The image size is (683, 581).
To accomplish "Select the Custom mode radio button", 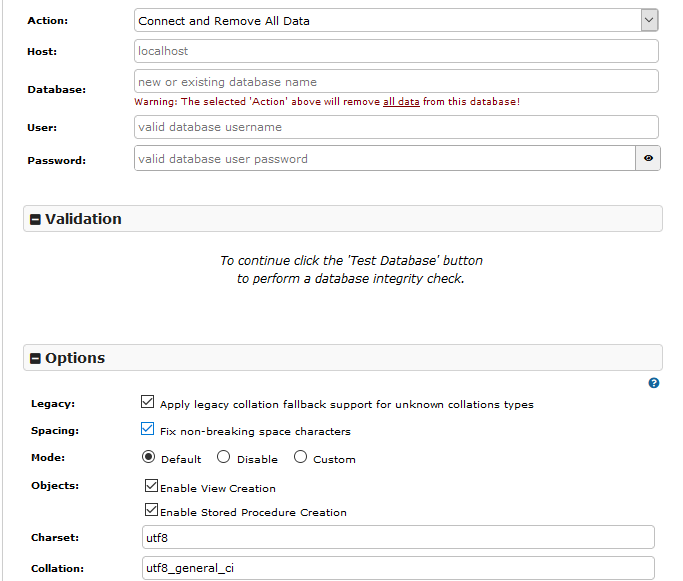I will (300, 458).
